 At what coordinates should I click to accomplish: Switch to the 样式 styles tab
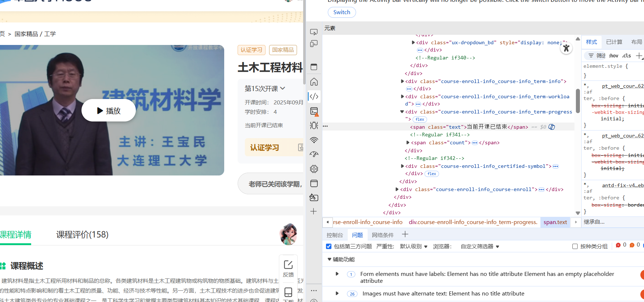pyautogui.click(x=592, y=42)
